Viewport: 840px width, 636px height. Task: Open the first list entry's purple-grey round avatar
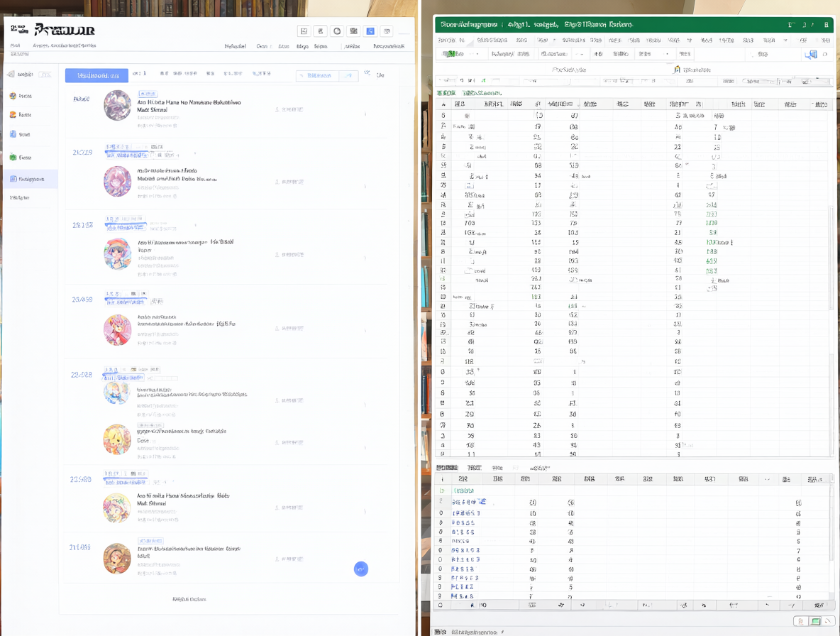click(x=117, y=105)
